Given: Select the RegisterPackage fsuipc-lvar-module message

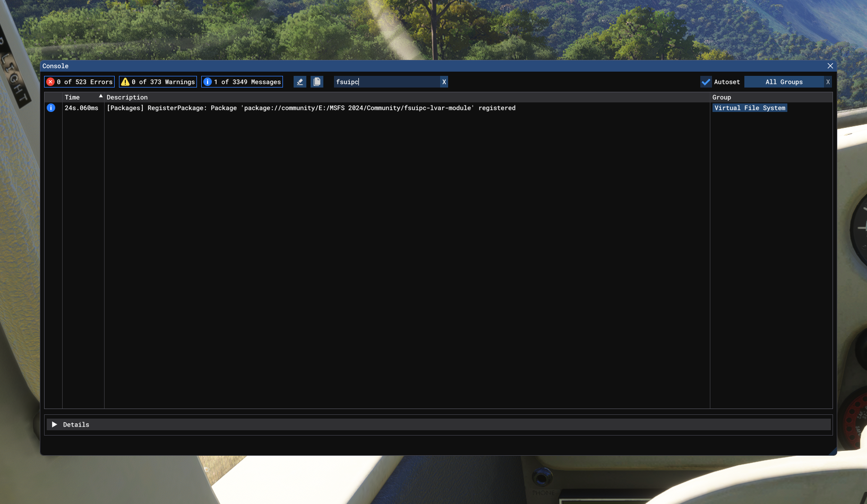Looking at the screenshot, I should [311, 108].
